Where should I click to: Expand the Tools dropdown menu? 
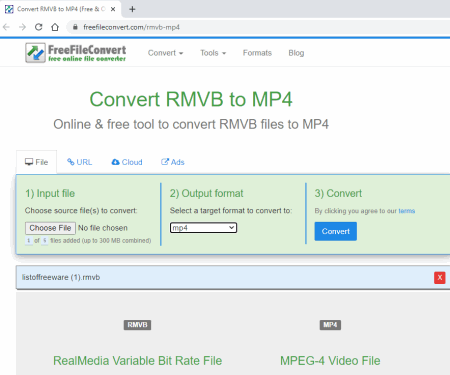point(213,53)
